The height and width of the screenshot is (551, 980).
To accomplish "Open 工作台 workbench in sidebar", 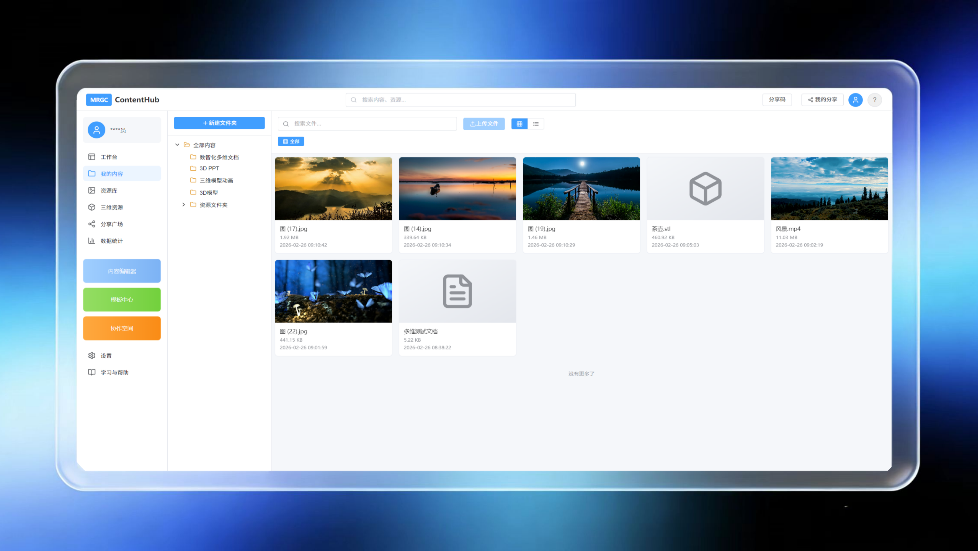I will coord(109,157).
